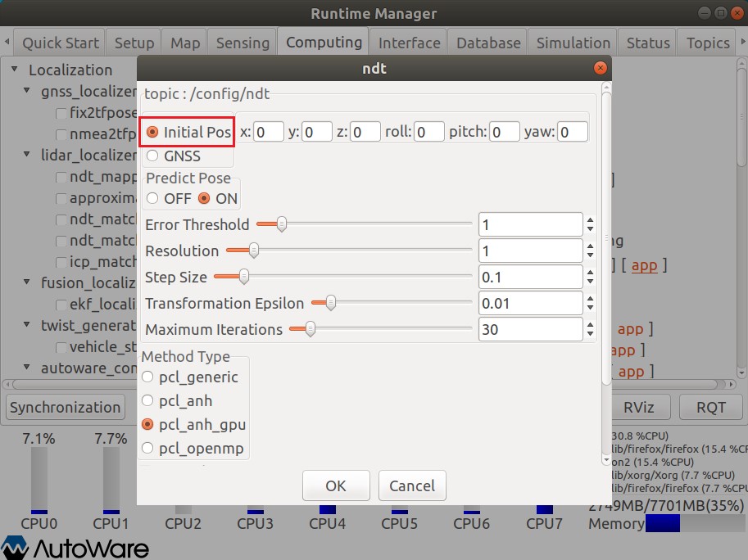Image resolution: width=748 pixels, height=560 pixels.
Task: Collapse the gnss_localizer group
Action: [29, 91]
